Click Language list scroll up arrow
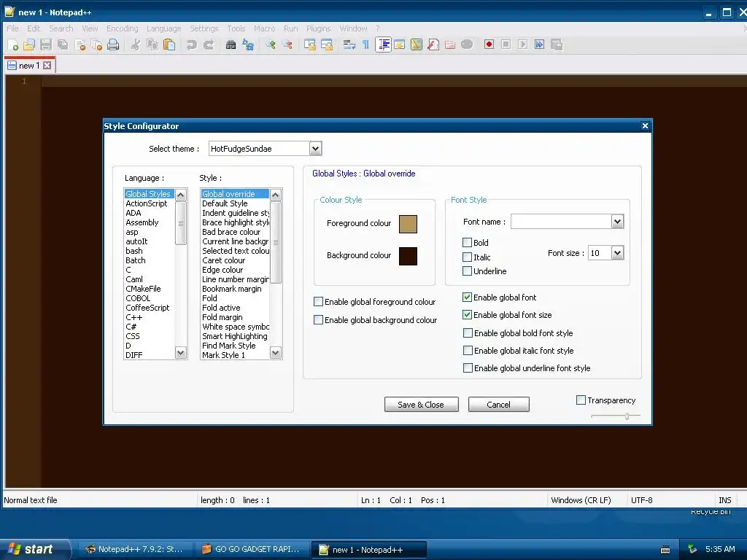This screenshot has height=560, width=747. pos(181,195)
